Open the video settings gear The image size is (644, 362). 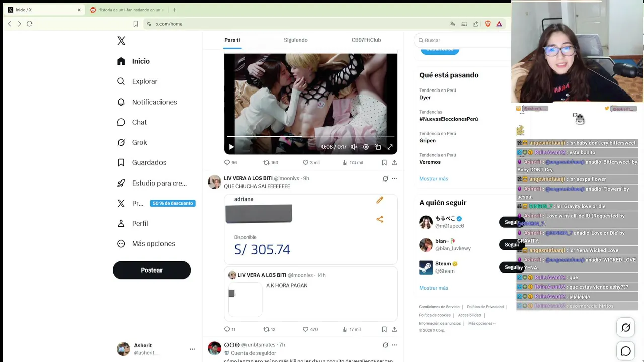pos(366,147)
